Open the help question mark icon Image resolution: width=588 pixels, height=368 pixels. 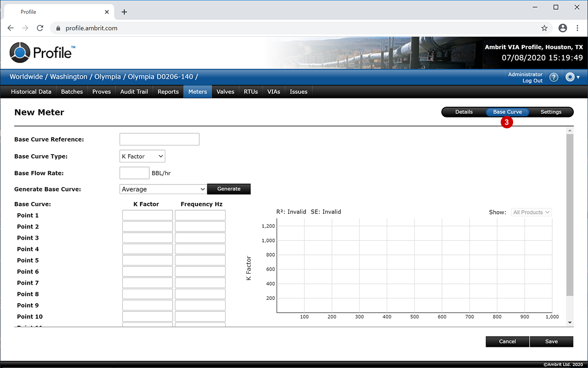point(554,77)
